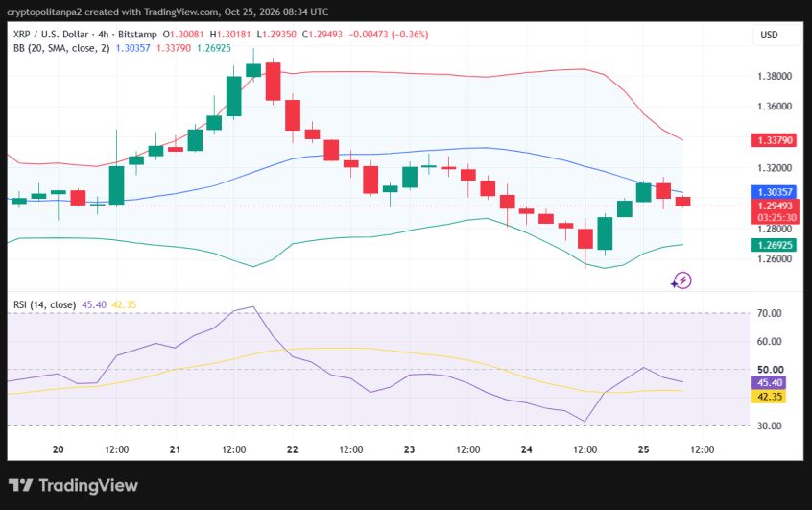The image size is (812, 510).
Task: Click the 60.00 RSI axis label
Action: (769, 341)
